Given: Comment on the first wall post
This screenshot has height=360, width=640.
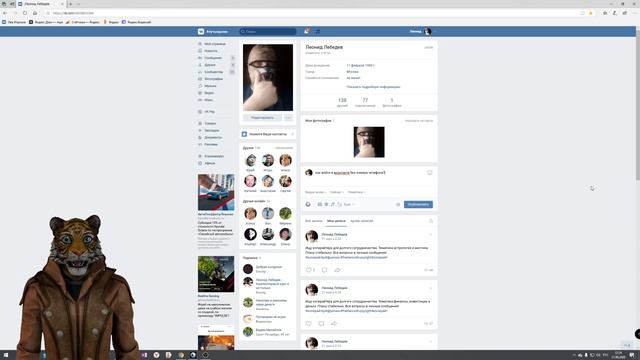Looking at the screenshot, I should 324,270.
